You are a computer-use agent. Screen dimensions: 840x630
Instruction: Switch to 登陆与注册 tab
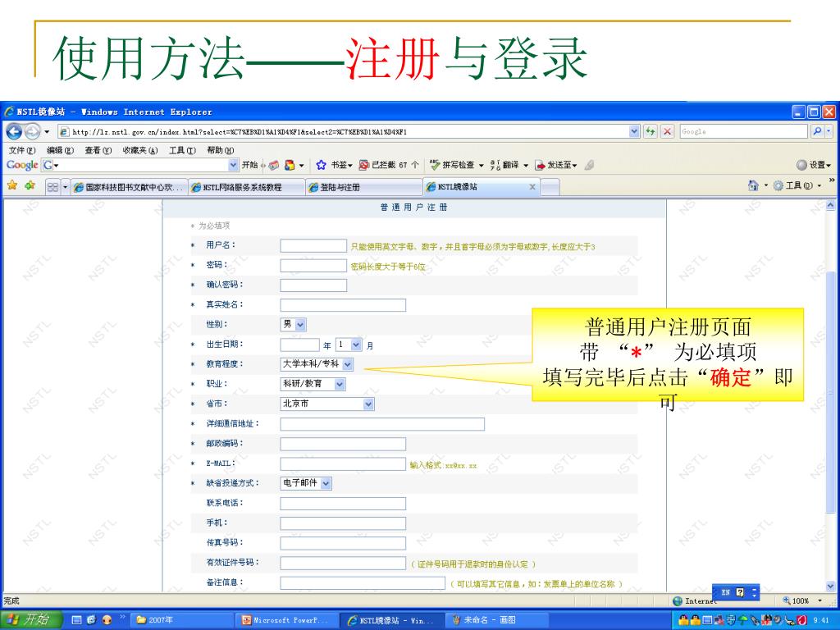tap(363, 187)
